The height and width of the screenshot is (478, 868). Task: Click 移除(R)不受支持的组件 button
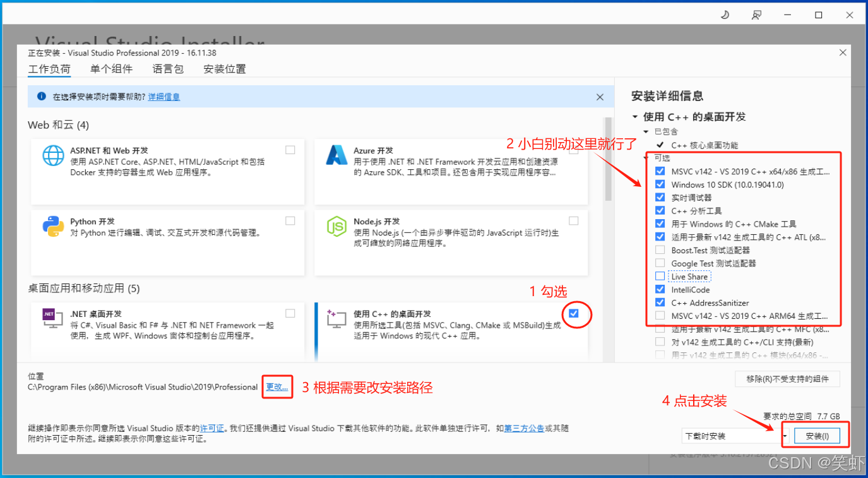[787, 379]
